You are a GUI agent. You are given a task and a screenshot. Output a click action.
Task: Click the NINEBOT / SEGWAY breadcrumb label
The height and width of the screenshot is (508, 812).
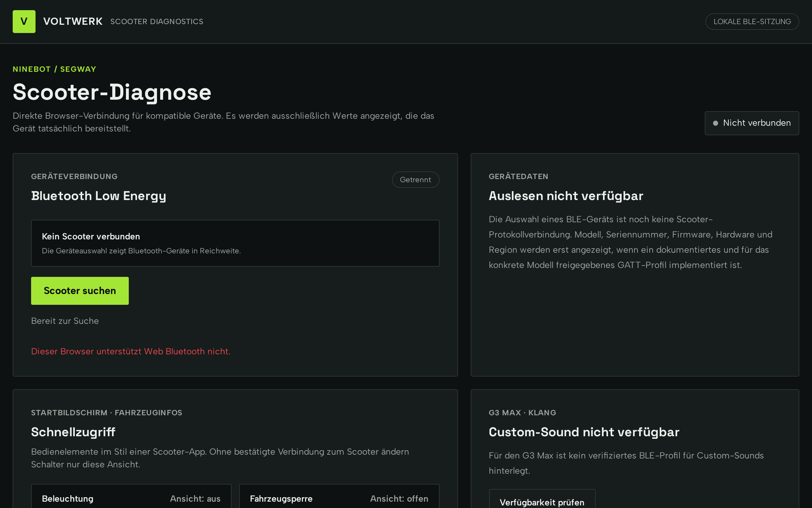[54, 69]
